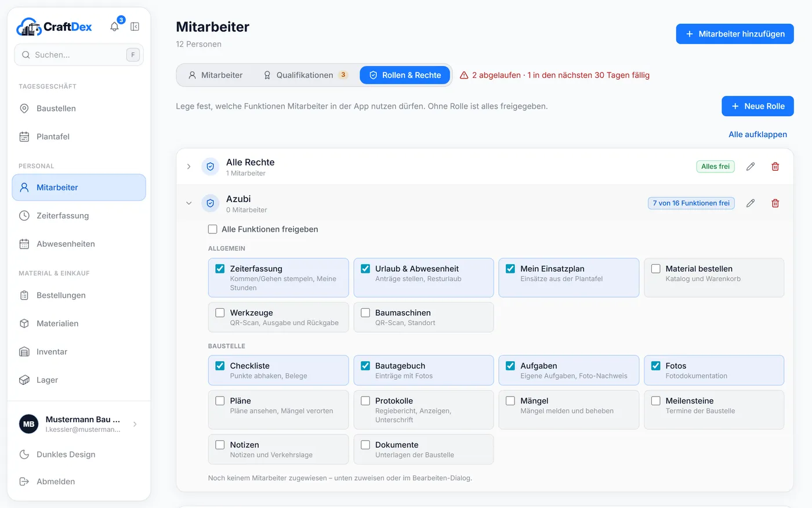This screenshot has height=508, width=812.
Task: Create a Neue Rolle
Action: pos(757,106)
